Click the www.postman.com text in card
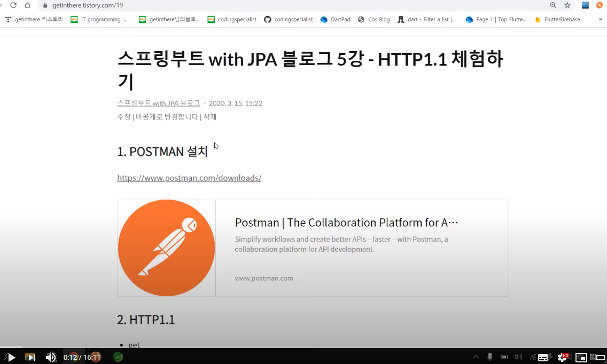 pyautogui.click(x=264, y=278)
